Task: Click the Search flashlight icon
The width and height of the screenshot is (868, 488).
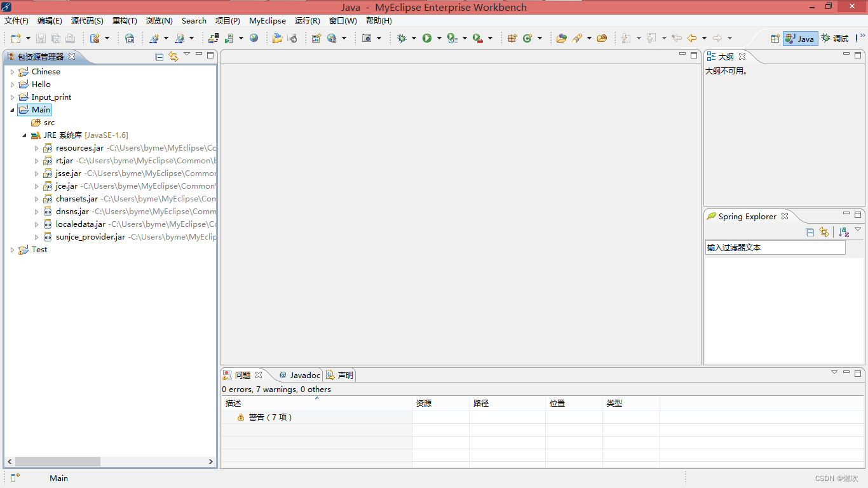Action: [577, 38]
